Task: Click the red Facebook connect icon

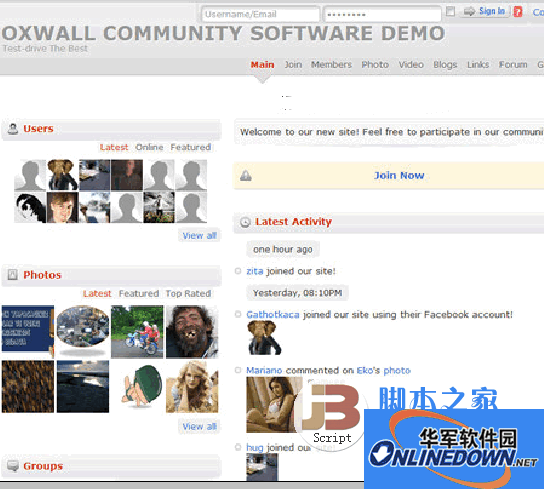Action: point(518,12)
